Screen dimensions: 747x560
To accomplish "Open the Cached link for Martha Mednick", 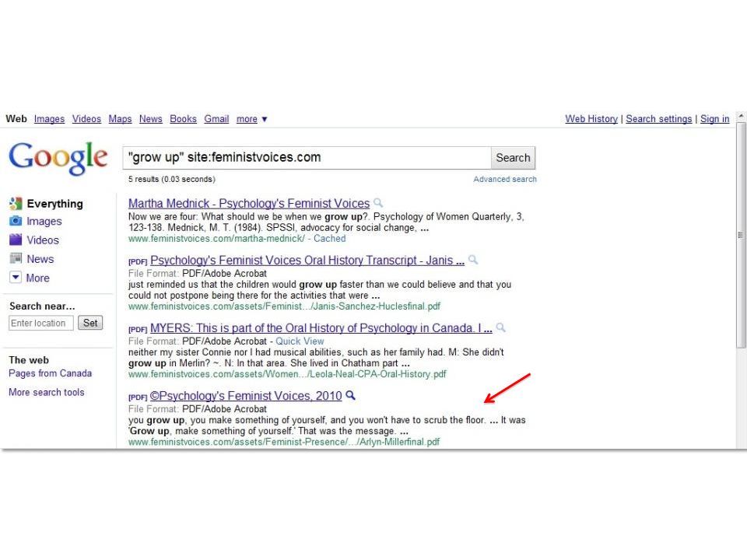I will [330, 239].
